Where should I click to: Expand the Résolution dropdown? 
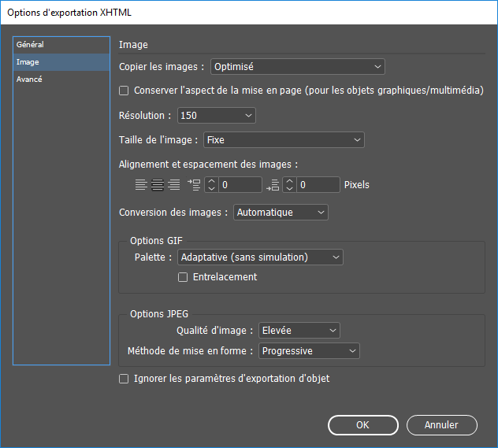[216, 116]
